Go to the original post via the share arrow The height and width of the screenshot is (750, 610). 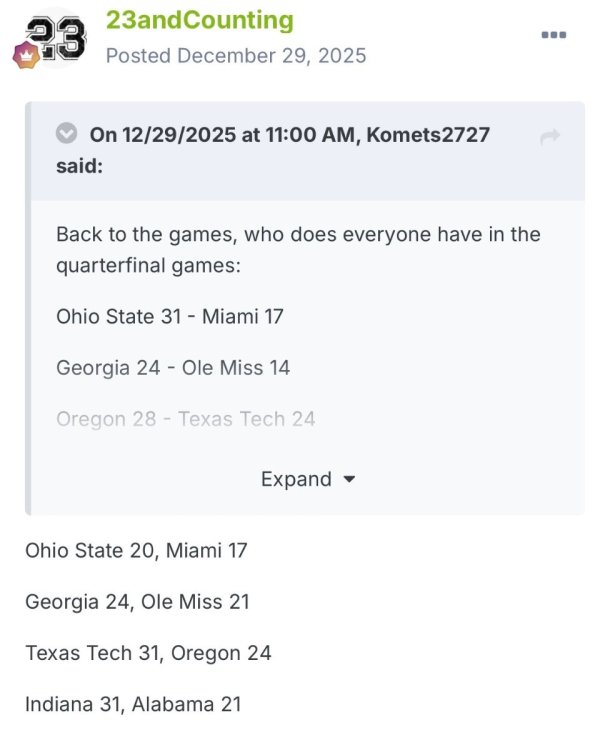[550, 136]
